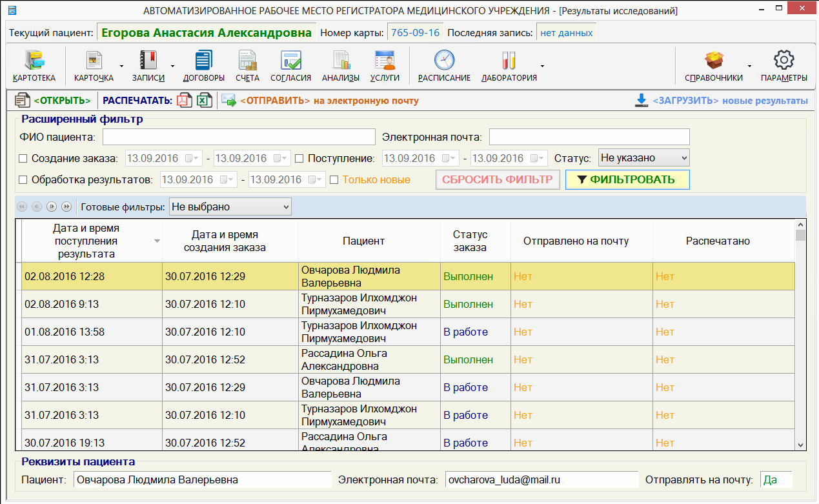This screenshot has height=504, width=819.
Task: Enable the Создание заказа checkbox
Action: 23,159
